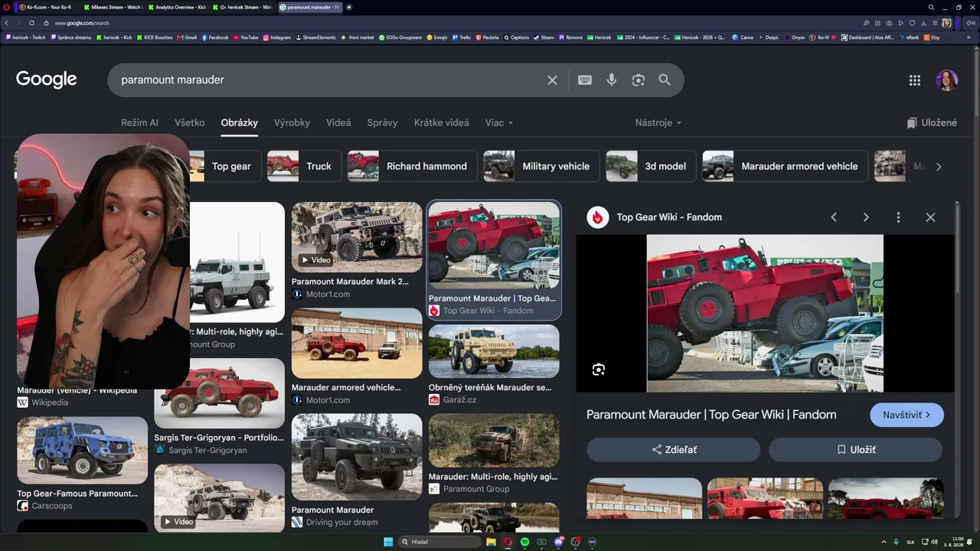Open the blue Marauder Carscoops image result
Screen dimensions: 980x551
pyautogui.click(x=82, y=451)
